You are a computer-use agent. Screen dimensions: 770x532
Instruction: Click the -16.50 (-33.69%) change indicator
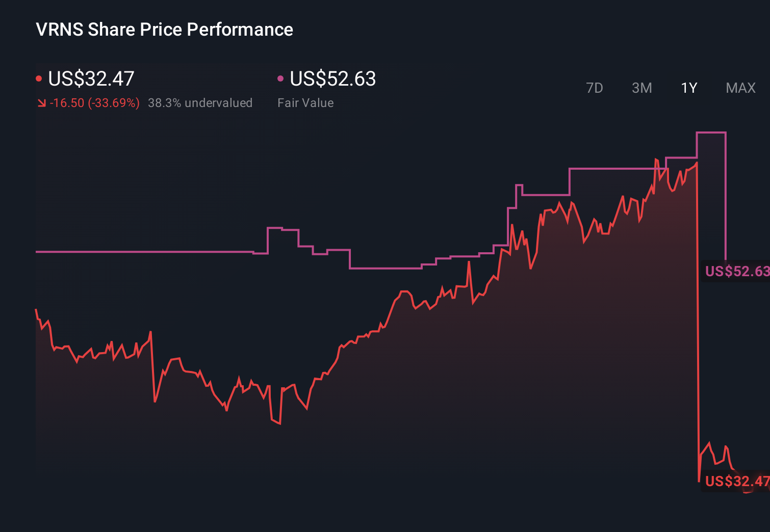pyautogui.click(x=96, y=102)
